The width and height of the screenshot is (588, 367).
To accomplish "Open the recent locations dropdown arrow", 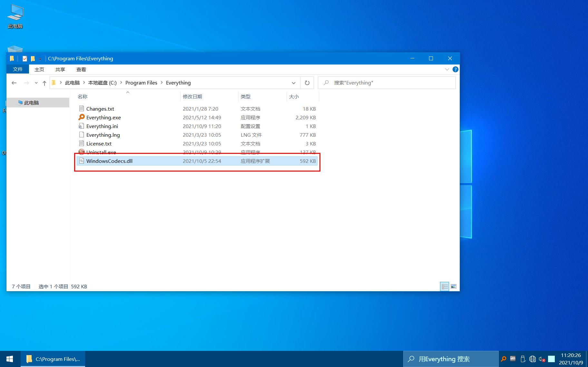I will tap(36, 83).
